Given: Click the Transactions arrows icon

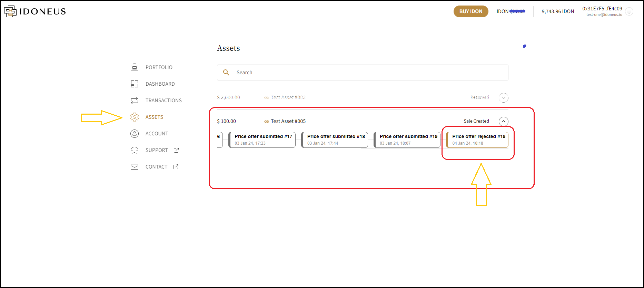Looking at the screenshot, I should coord(135,100).
